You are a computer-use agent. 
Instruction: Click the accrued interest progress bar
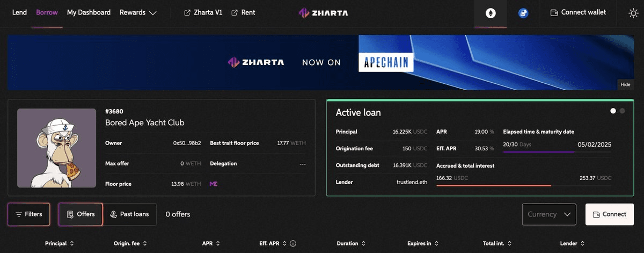pyautogui.click(x=524, y=185)
